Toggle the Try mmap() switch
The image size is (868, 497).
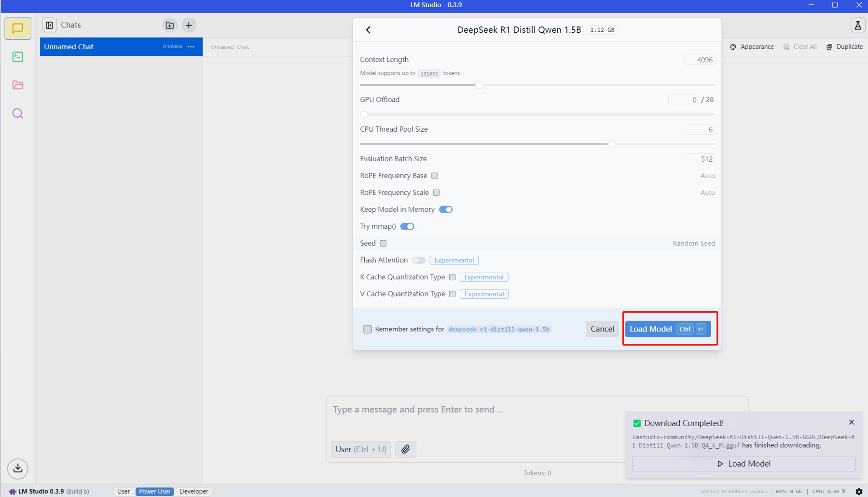(x=407, y=226)
